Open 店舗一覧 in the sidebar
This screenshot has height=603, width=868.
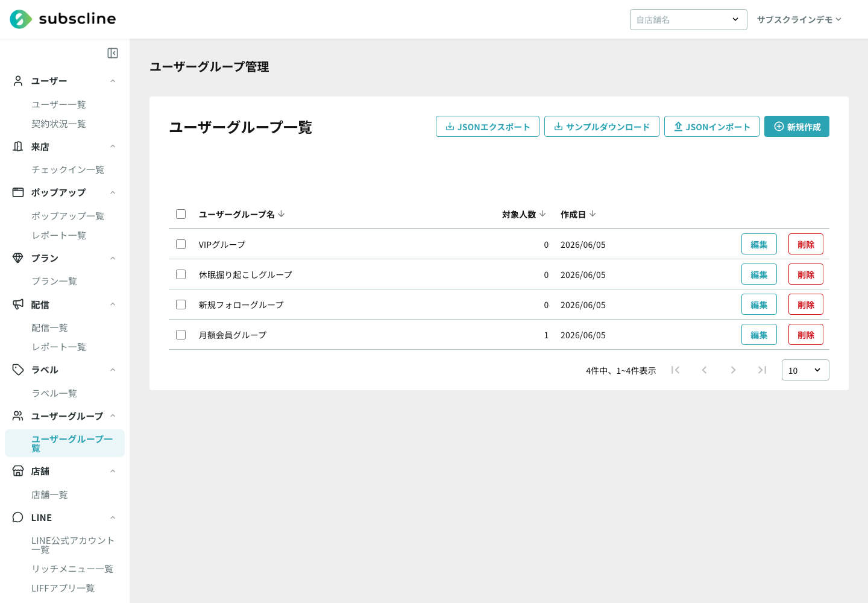(x=49, y=494)
